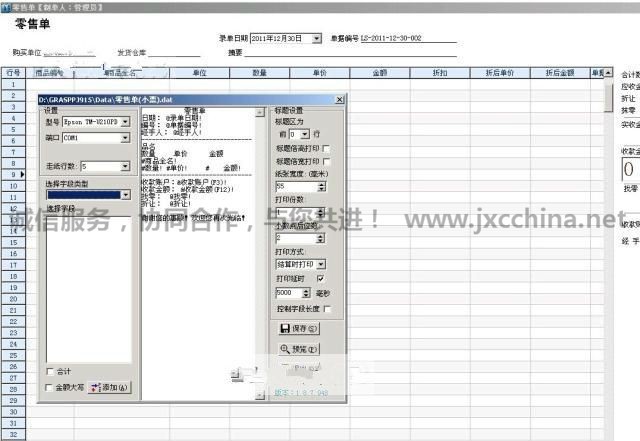Click the 纸张宽度 spinner arrows
Viewport: 640px width, 441px height.
tap(322, 187)
